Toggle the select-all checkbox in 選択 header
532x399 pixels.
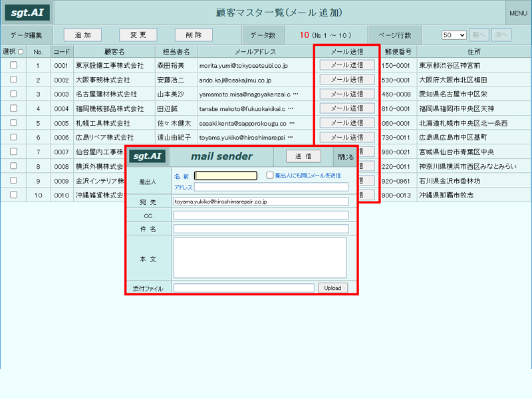21,52
